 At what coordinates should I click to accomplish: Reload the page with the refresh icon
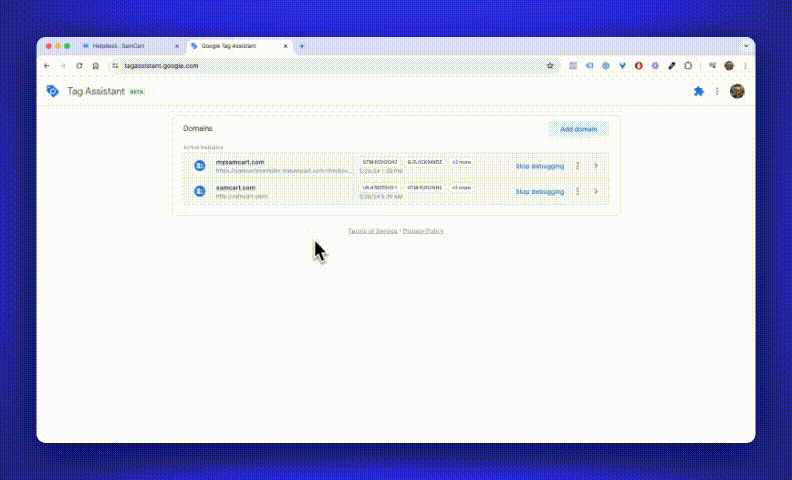pos(79,66)
